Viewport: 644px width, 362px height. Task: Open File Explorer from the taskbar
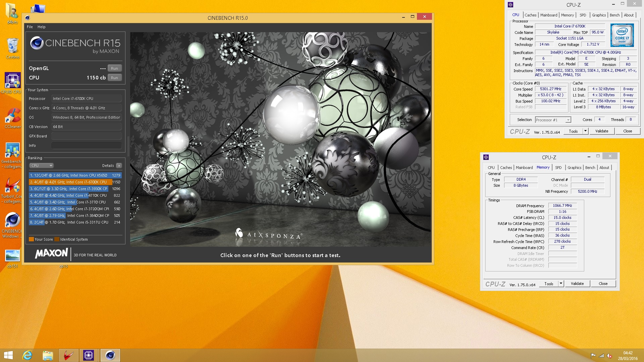(x=48, y=355)
